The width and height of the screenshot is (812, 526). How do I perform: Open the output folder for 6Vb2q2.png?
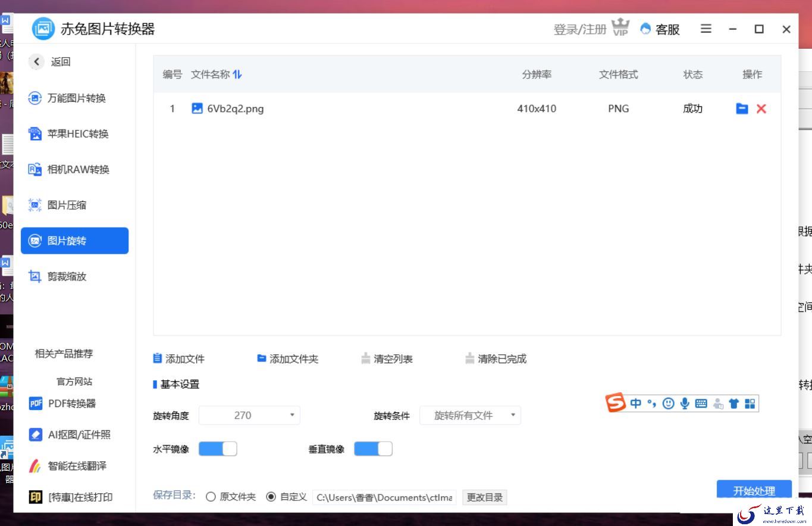tap(742, 108)
